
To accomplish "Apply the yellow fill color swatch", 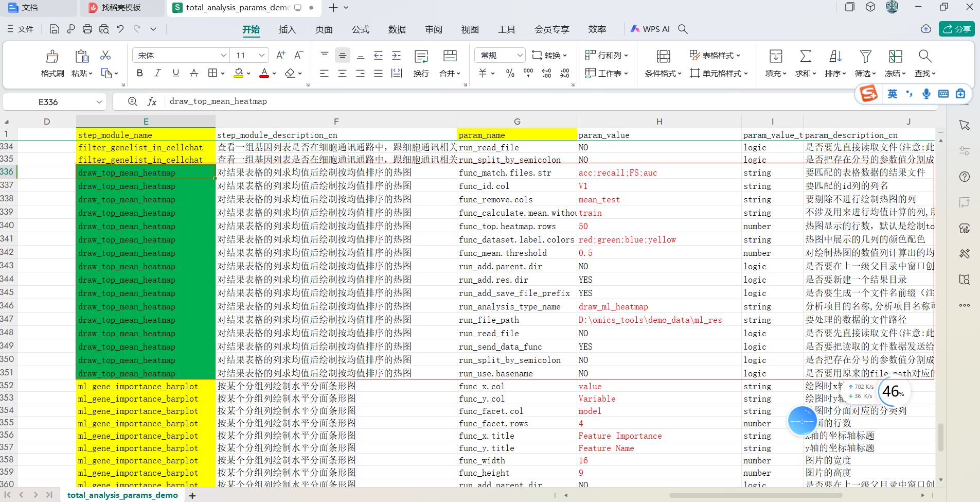I will (x=238, y=73).
